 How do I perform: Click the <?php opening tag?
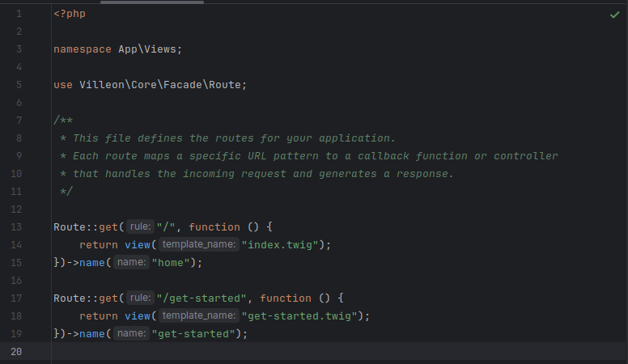(69, 14)
